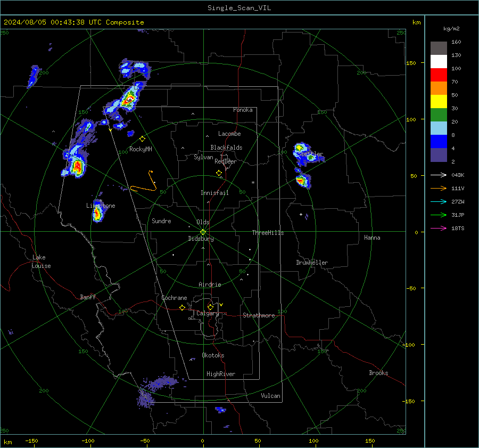Click the 18TS legend label

[458, 228]
